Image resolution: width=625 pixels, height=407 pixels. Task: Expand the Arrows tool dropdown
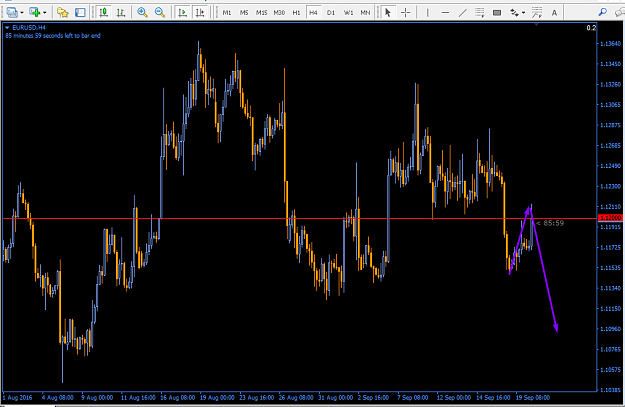click(x=523, y=13)
